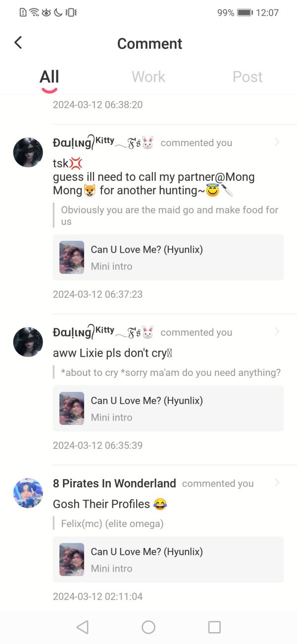Open quoted reply 'Obviously you are the maid'
Viewport: 297px width, 644px height.
tap(169, 215)
